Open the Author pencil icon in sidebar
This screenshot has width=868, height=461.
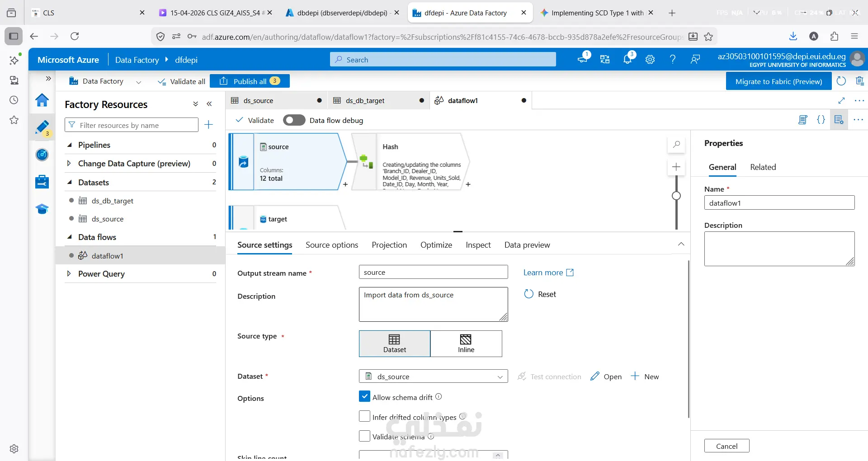(42, 127)
